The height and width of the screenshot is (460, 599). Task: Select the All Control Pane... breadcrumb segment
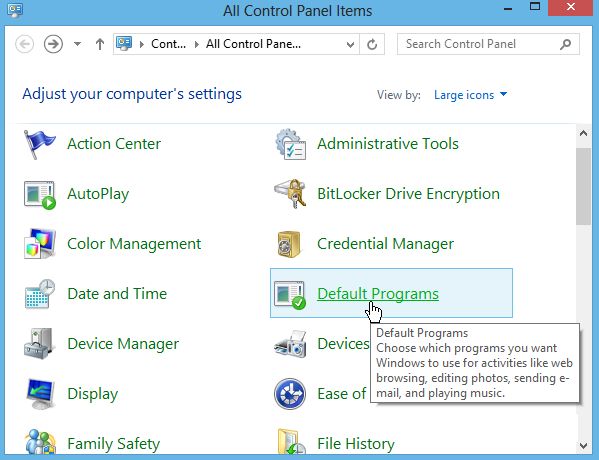[x=253, y=44]
